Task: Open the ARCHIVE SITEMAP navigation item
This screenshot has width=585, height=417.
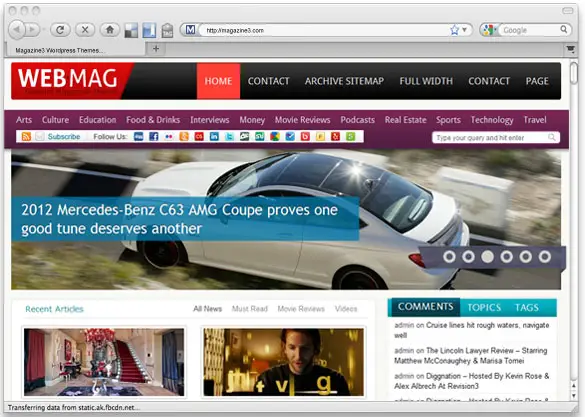Action: (344, 81)
